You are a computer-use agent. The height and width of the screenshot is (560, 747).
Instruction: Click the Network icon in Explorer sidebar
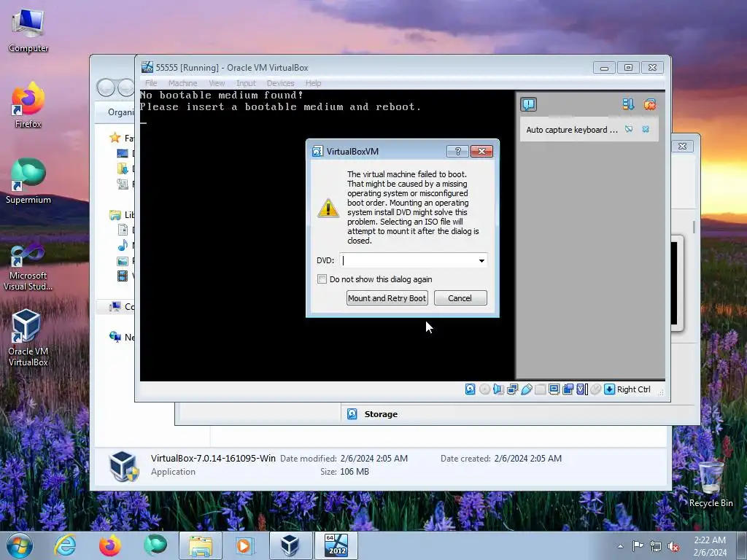pos(115,337)
